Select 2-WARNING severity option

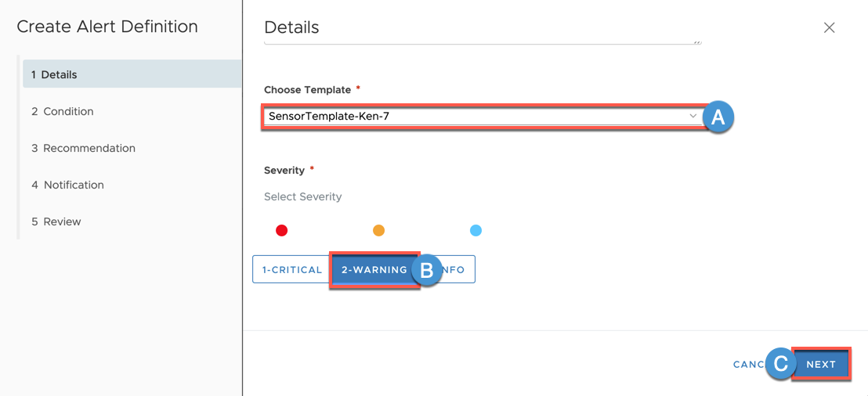pyautogui.click(x=374, y=270)
